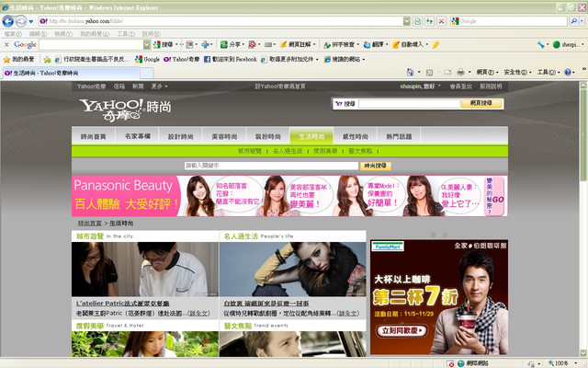Open the 編輯(E) edit menu
Viewport: 588px width, 368px height.
[x=38, y=34]
